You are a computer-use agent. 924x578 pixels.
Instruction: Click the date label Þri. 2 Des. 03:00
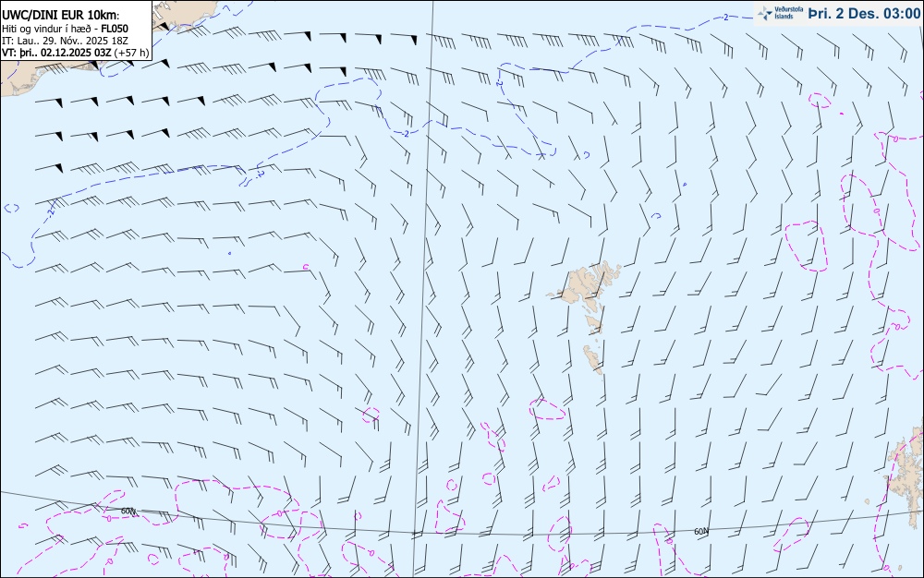pyautogui.click(x=864, y=13)
